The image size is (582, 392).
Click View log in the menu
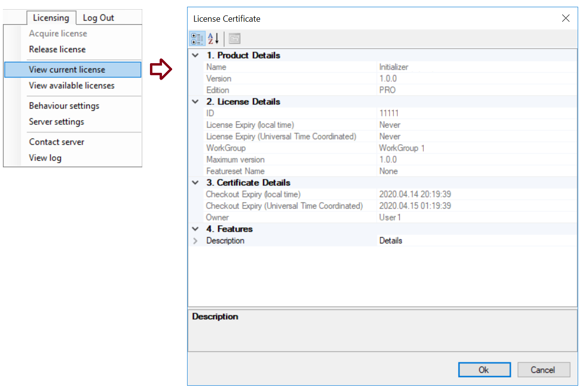point(45,158)
